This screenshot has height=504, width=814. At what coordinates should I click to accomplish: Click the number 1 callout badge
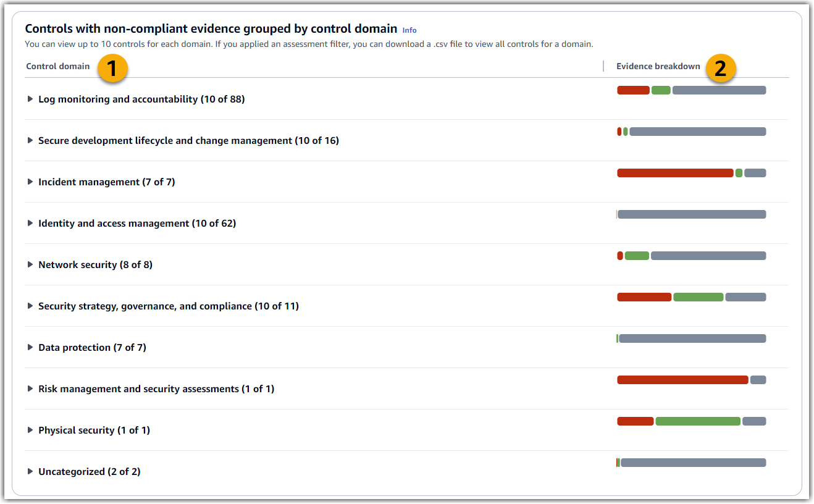[x=112, y=68]
